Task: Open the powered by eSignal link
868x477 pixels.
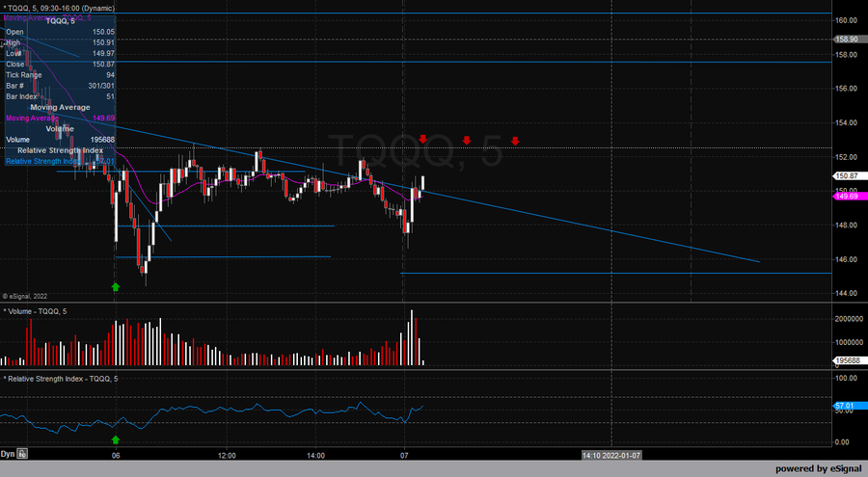Action: click(x=819, y=469)
